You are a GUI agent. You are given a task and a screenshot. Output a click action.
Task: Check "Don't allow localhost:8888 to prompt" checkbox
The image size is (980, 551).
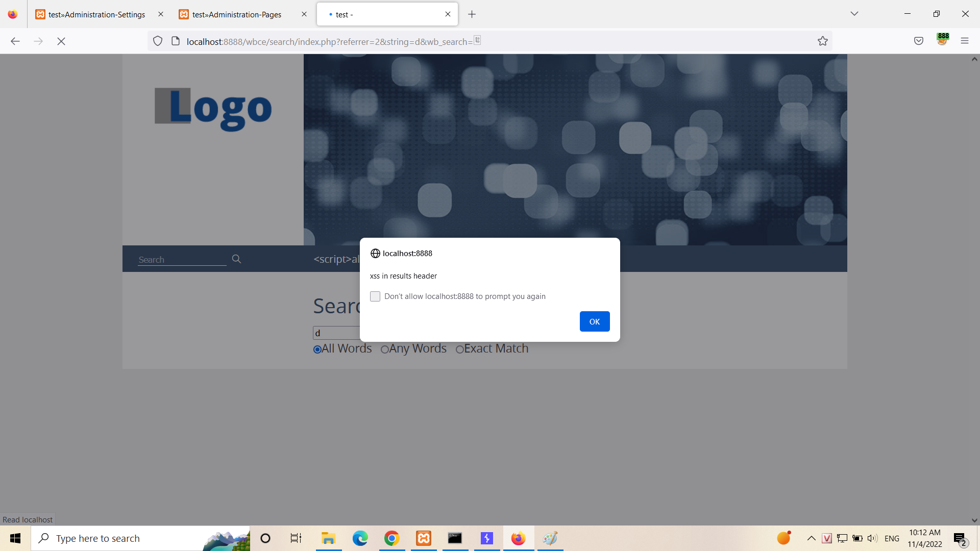point(375,296)
